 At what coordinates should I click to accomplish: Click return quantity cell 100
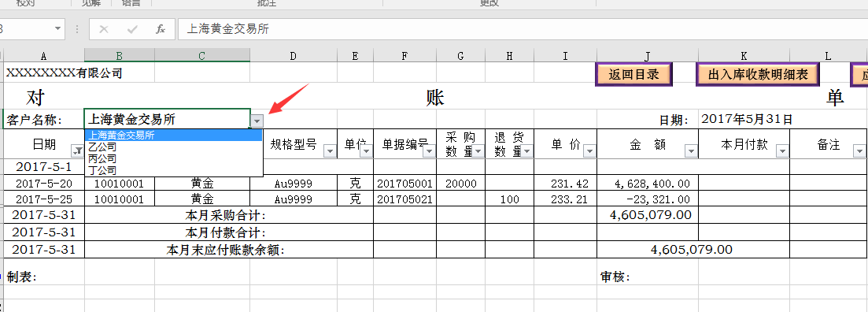tap(509, 199)
